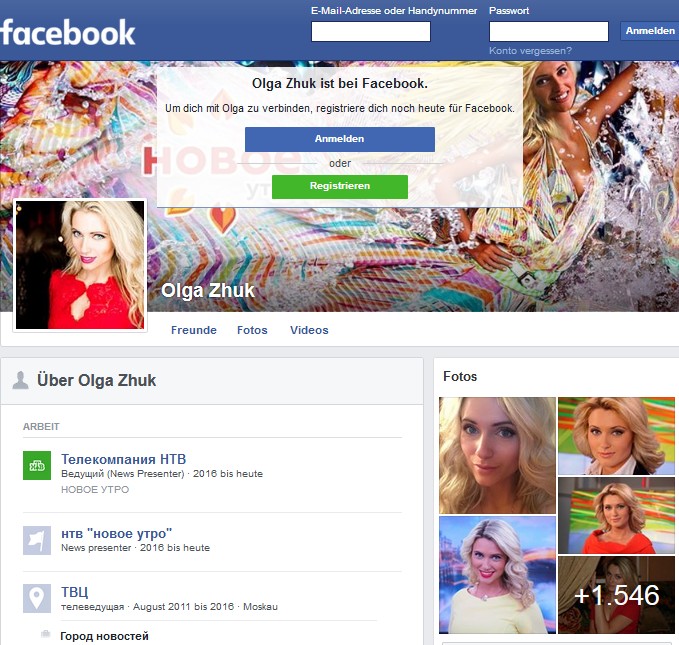Viewport: 679px width, 645px height.
Task: Open the Konto vergessen? link
Action: coord(530,51)
